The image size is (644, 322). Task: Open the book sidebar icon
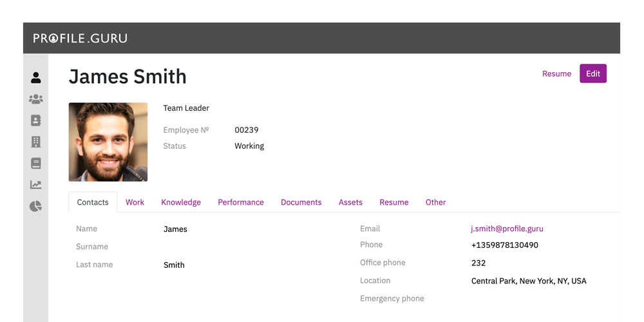point(36,164)
